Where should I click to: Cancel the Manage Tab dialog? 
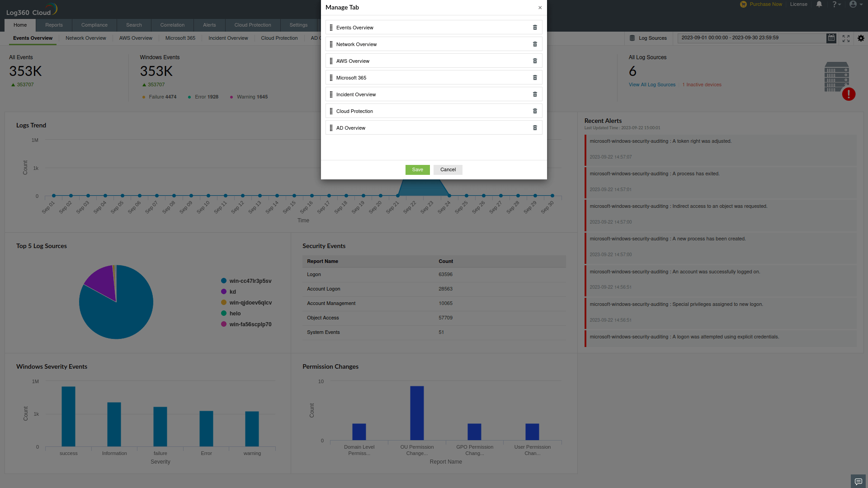[x=448, y=170]
